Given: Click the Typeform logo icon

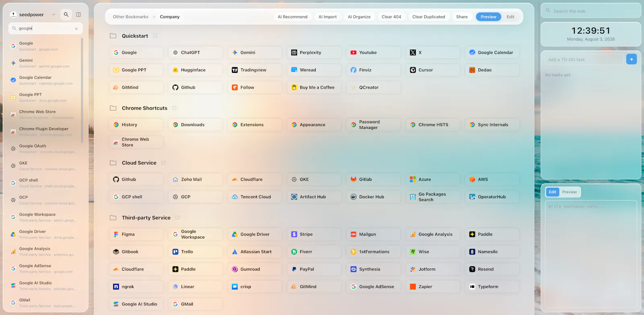Looking at the screenshot, I should (x=472, y=287).
